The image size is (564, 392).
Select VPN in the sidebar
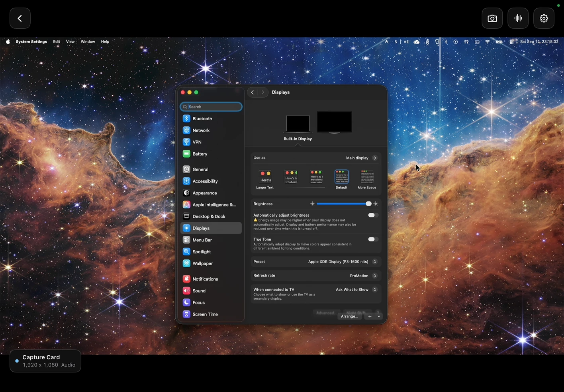211,142
